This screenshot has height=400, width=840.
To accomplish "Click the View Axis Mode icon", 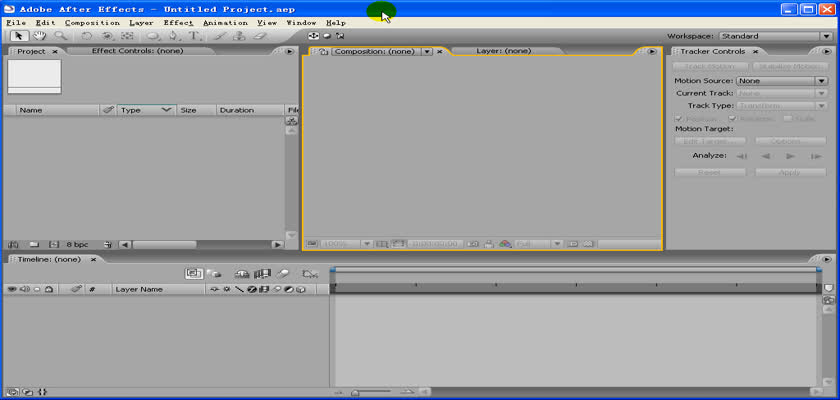I will tap(340, 36).
